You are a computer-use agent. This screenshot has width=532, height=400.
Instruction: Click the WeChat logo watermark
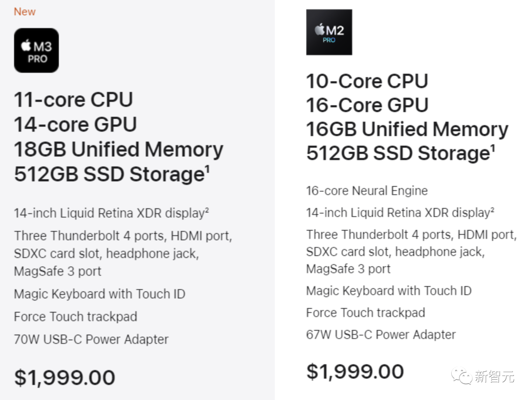tap(462, 376)
